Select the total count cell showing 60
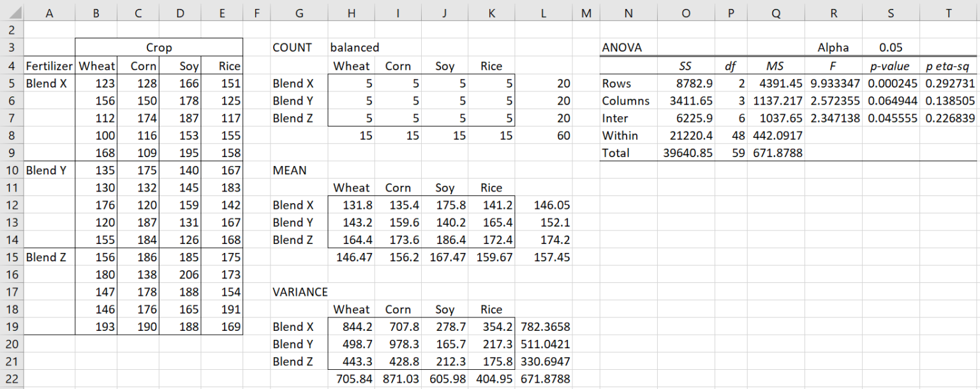Viewport: 980px width, 389px height. tap(543, 135)
